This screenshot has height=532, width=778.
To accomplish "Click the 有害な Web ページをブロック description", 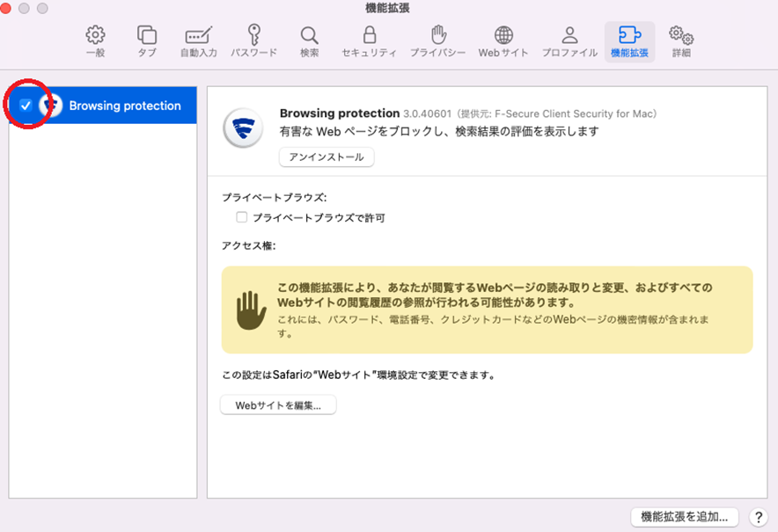I will tap(439, 131).
